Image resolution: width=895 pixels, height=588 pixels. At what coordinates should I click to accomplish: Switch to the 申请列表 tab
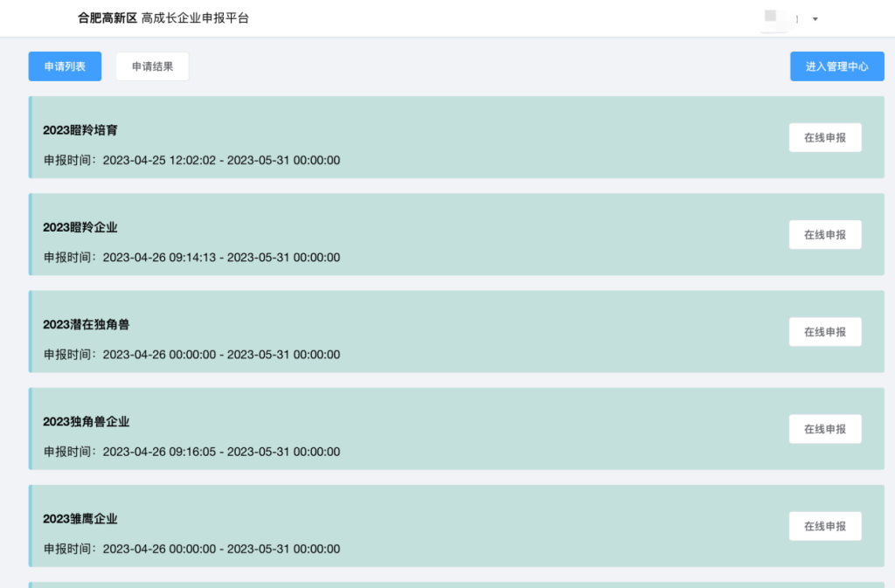pyautogui.click(x=65, y=66)
